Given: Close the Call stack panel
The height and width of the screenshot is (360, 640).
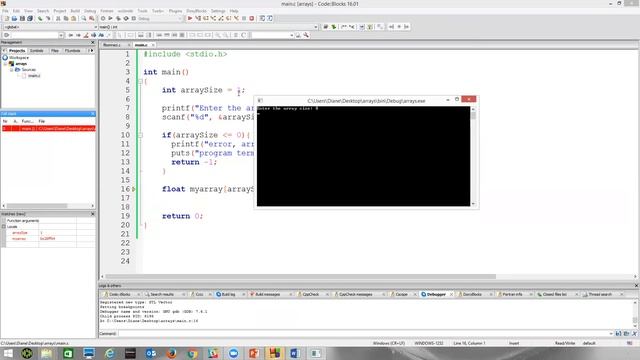Looking at the screenshot, I should click(x=93, y=114).
